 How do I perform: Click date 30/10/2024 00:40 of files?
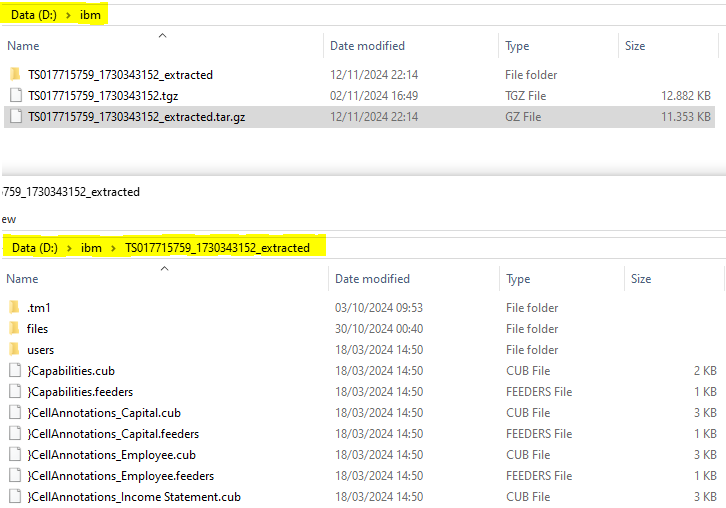coord(379,329)
